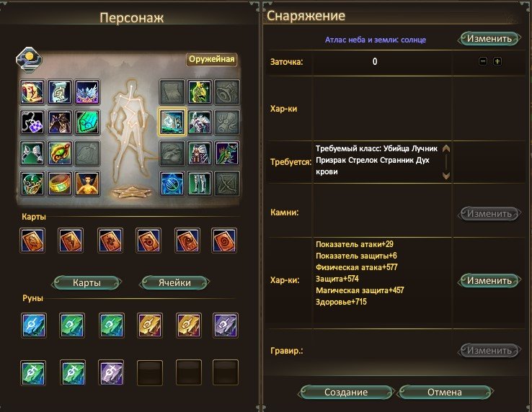Click the white leg armor slot
532x412 pixels.
pos(200,184)
